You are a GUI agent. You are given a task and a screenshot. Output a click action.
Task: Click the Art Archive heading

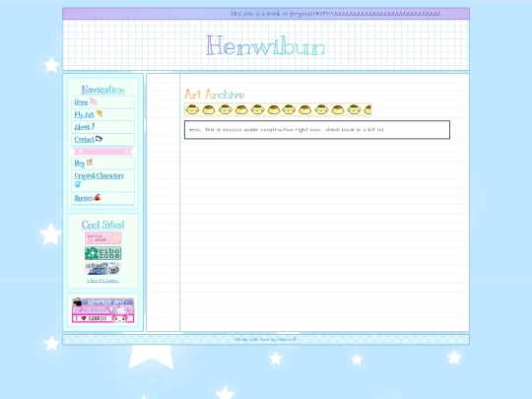click(x=214, y=95)
